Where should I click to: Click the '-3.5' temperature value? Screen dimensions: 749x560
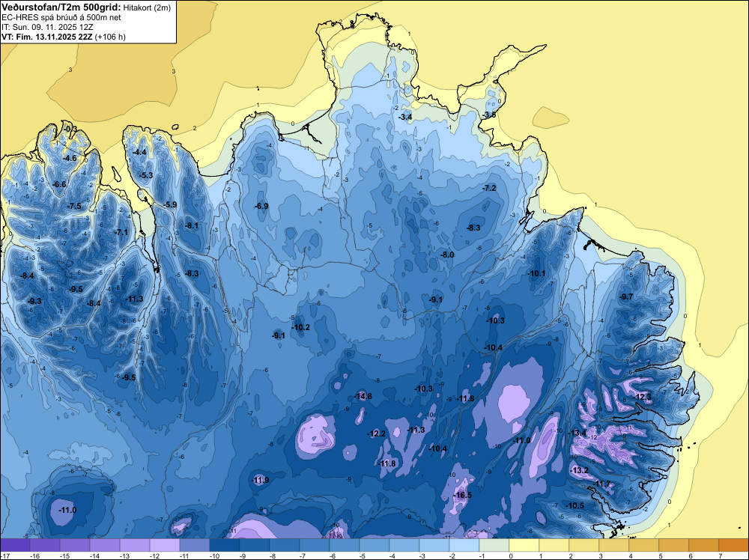coord(489,115)
